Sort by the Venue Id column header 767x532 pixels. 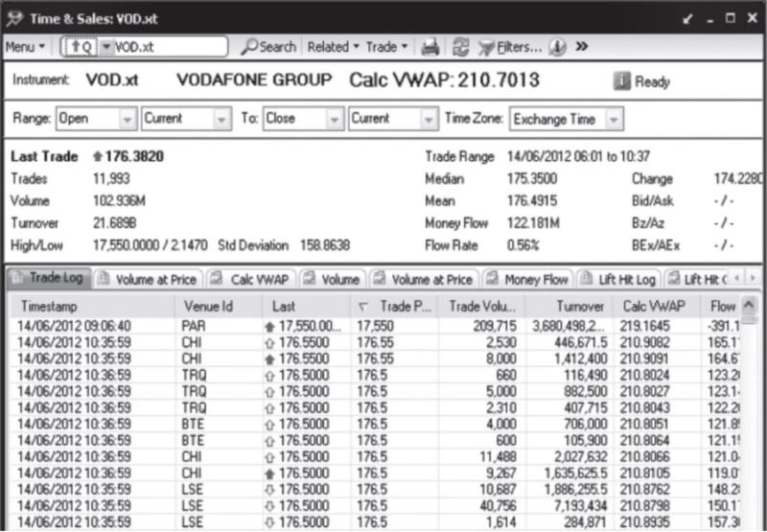click(219, 307)
